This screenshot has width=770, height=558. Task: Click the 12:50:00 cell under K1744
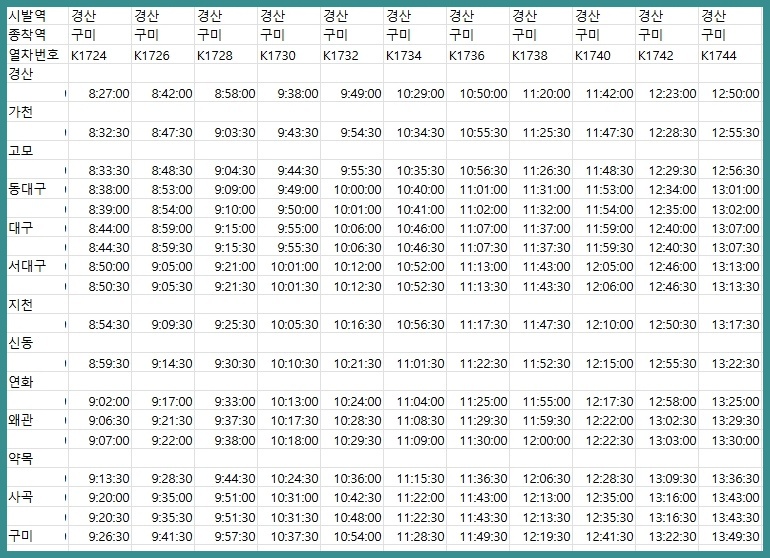click(x=730, y=93)
